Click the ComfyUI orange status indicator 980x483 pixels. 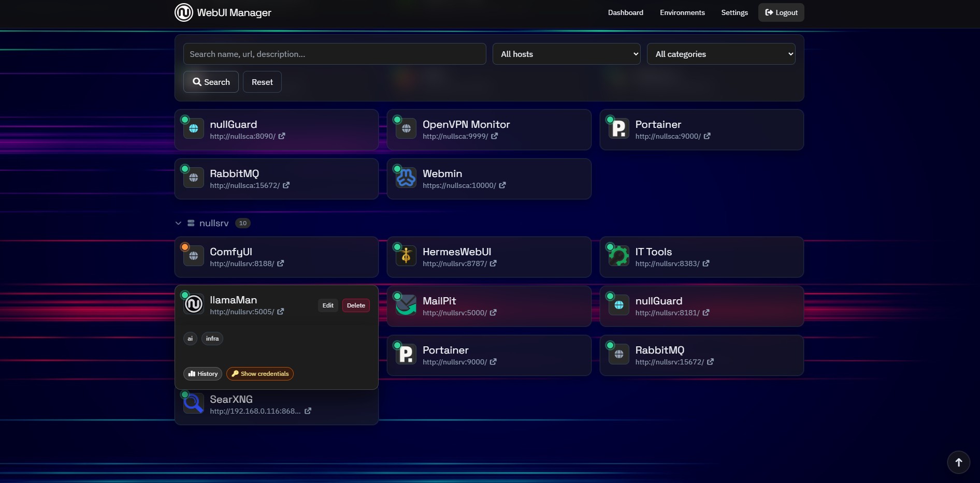[x=185, y=247]
